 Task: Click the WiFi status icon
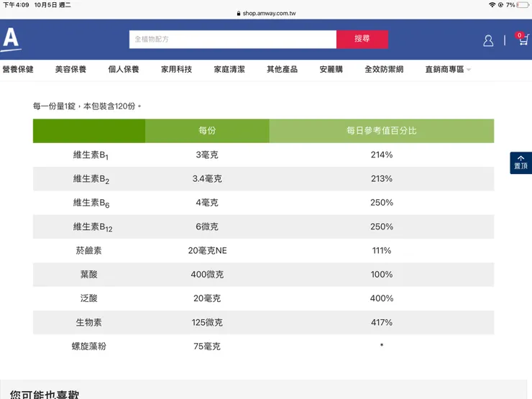point(492,5)
